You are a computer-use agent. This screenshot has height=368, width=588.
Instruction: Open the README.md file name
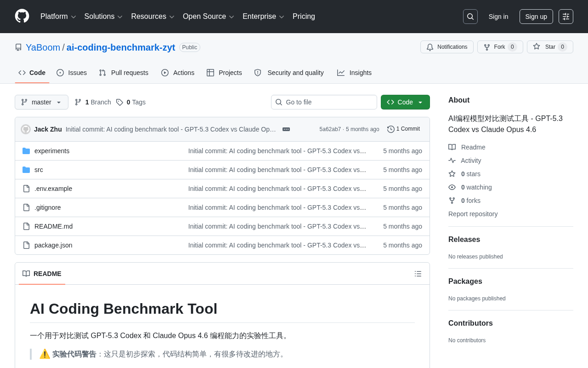(x=53, y=226)
